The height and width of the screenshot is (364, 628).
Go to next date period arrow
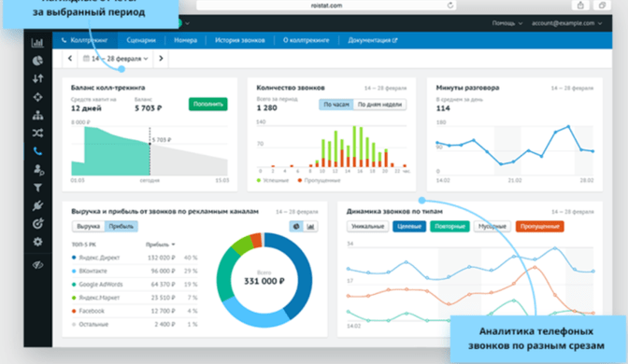point(161,59)
